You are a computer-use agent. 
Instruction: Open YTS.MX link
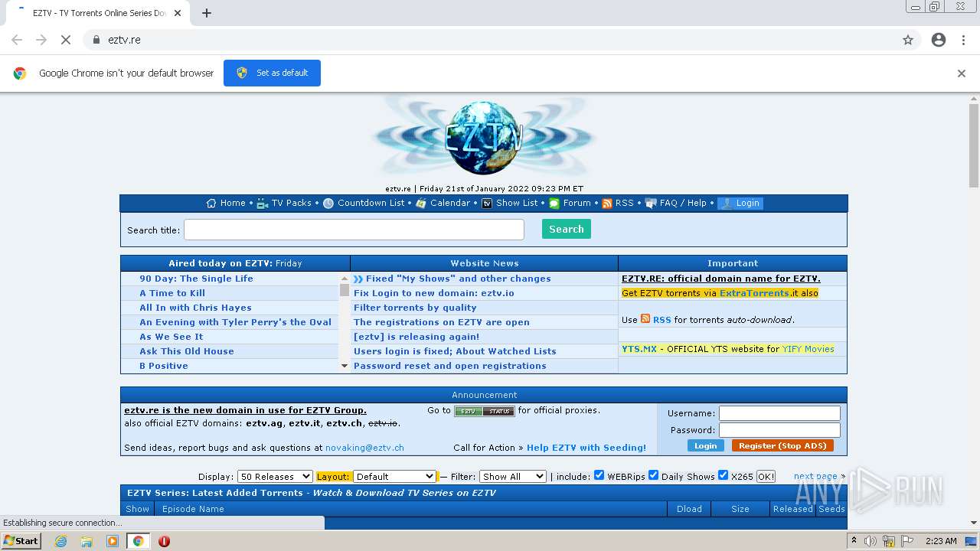click(639, 349)
